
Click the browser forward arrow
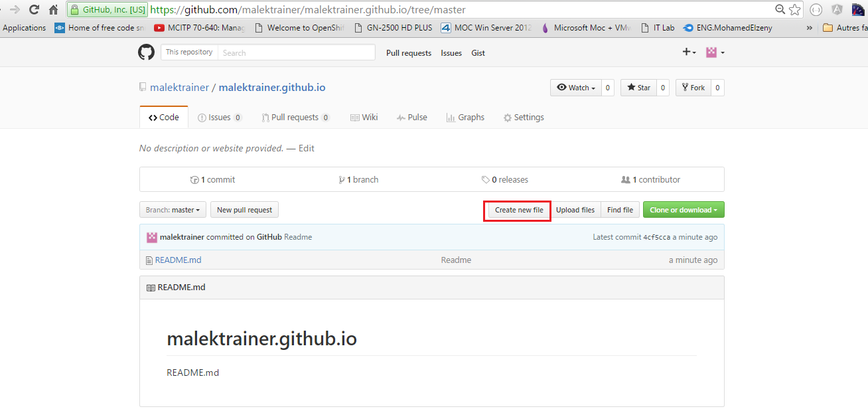[x=15, y=10]
